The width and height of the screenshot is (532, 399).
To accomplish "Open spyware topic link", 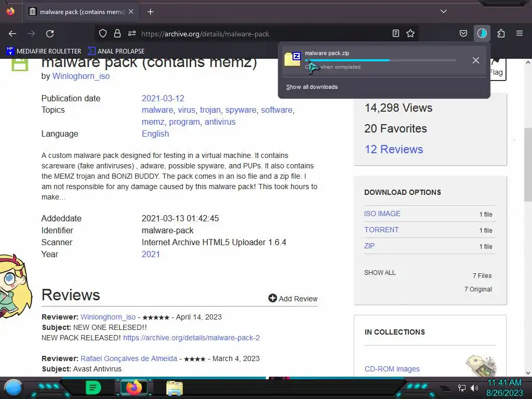I will 241,110.
